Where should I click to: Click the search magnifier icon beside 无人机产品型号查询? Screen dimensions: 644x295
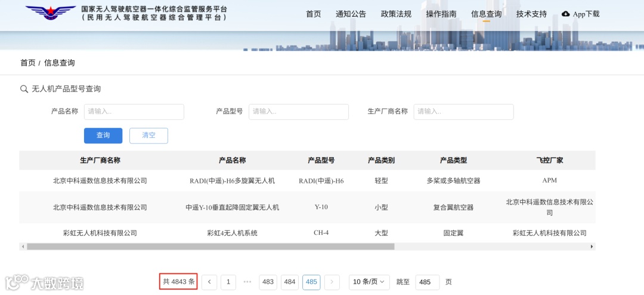pos(24,90)
